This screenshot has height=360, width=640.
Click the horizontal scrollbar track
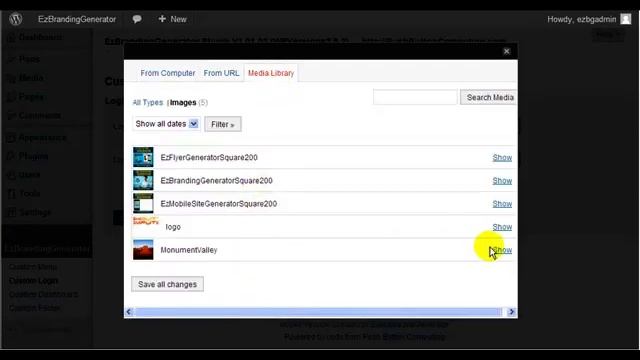[x=318, y=312]
